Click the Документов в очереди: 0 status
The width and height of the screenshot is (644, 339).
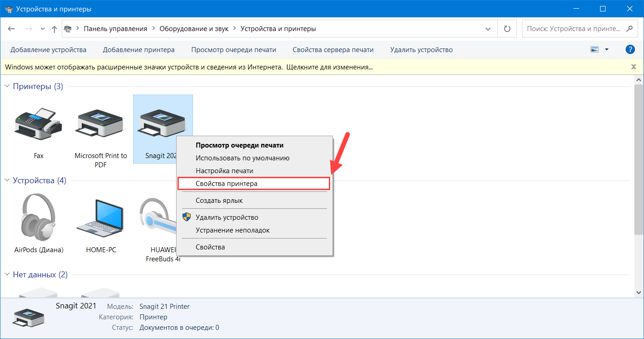click(179, 328)
